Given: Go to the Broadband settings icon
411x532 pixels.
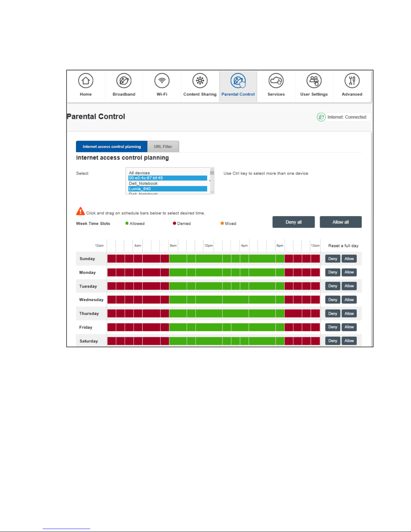Looking at the screenshot, I should [x=124, y=81].
